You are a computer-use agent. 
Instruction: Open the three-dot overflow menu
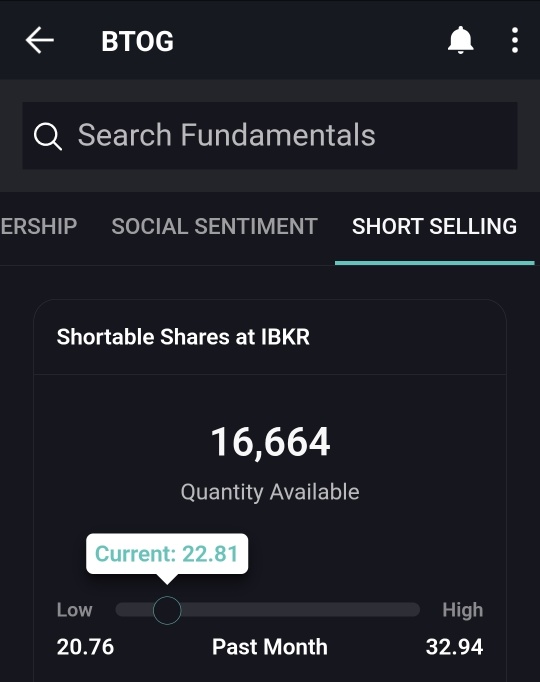tap(515, 40)
